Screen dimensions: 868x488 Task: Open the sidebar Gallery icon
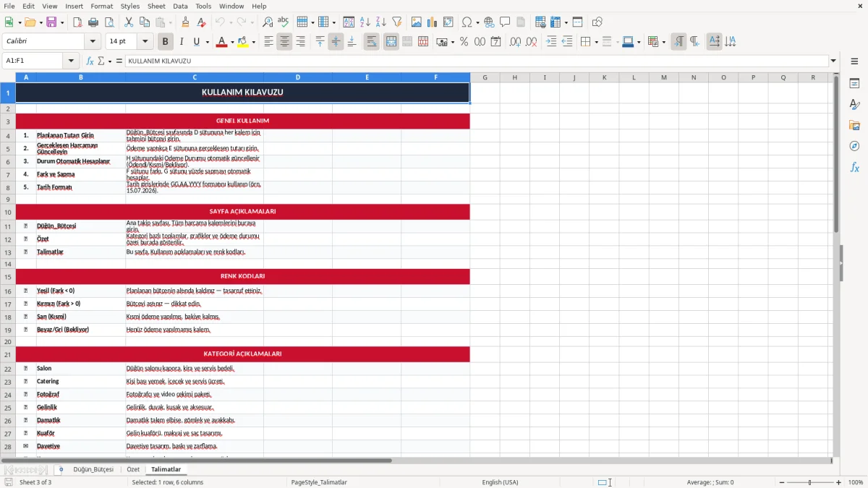coord(854,126)
